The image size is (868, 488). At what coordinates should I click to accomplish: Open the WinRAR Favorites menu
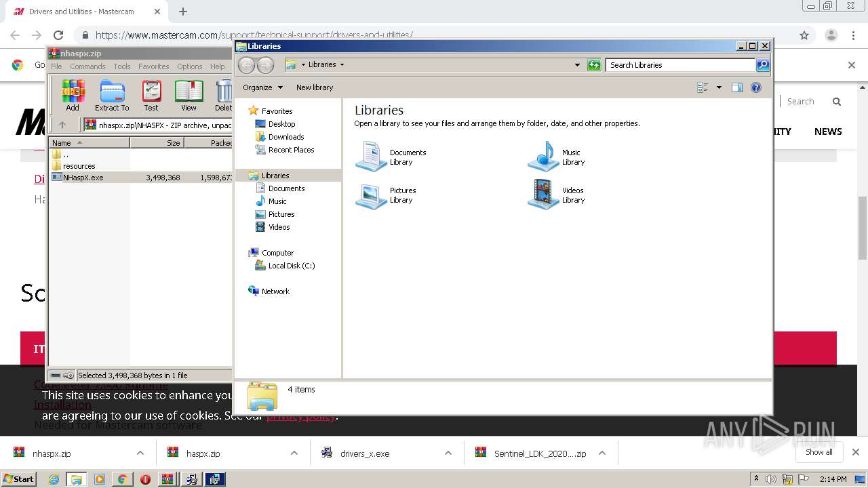click(x=154, y=66)
